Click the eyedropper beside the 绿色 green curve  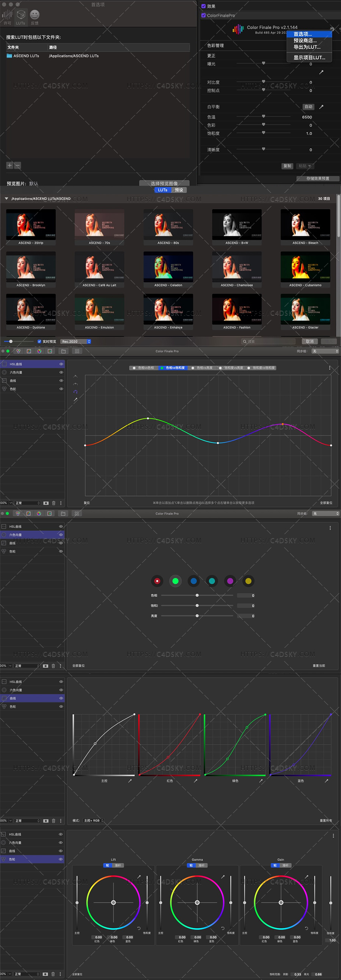click(261, 781)
